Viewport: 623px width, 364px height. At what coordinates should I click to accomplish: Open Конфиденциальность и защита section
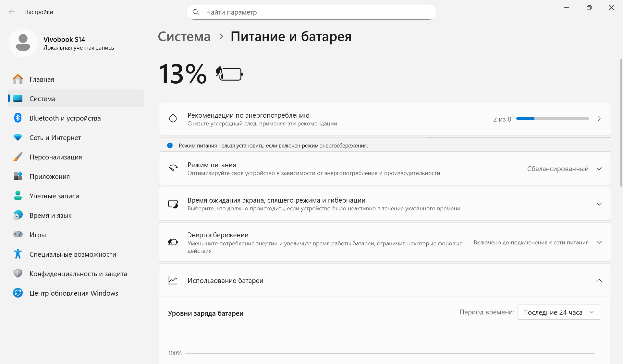point(76,274)
